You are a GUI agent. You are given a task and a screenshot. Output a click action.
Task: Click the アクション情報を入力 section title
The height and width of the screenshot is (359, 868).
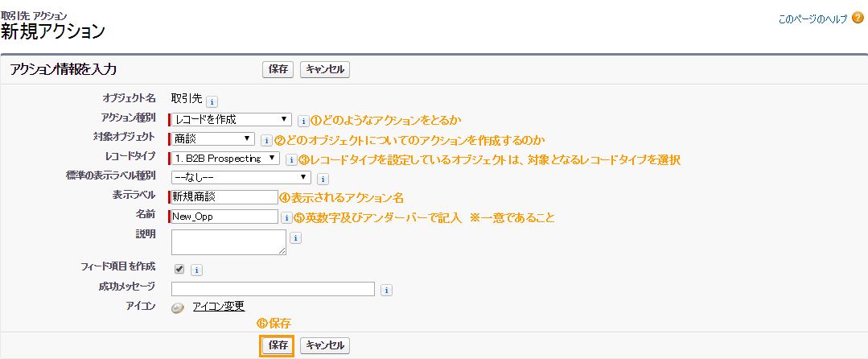63,70
